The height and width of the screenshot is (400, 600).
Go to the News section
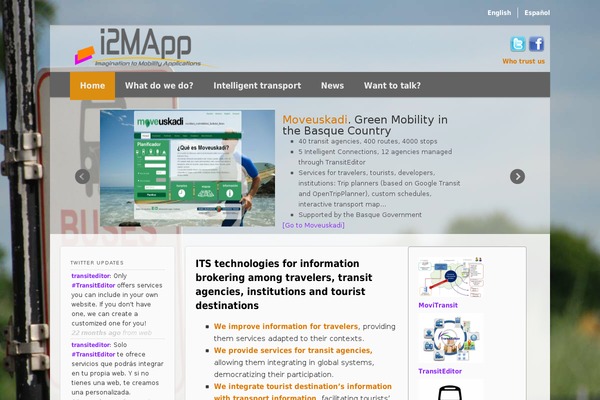pos(332,86)
